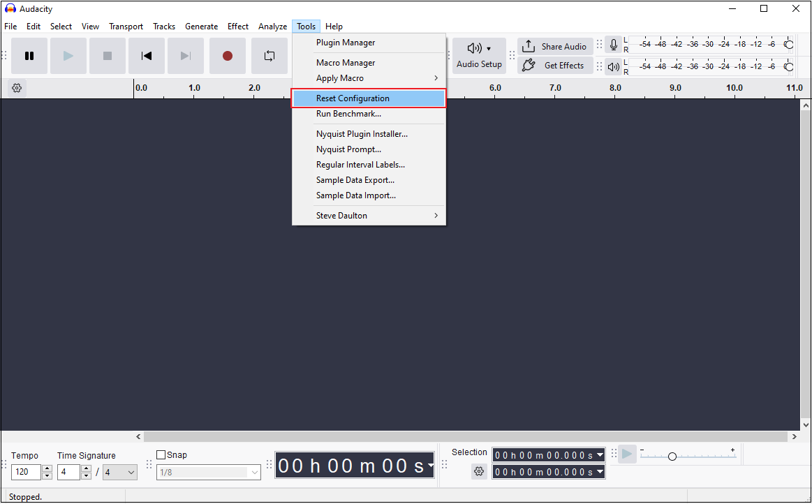Set the Tempo value field

click(x=26, y=472)
